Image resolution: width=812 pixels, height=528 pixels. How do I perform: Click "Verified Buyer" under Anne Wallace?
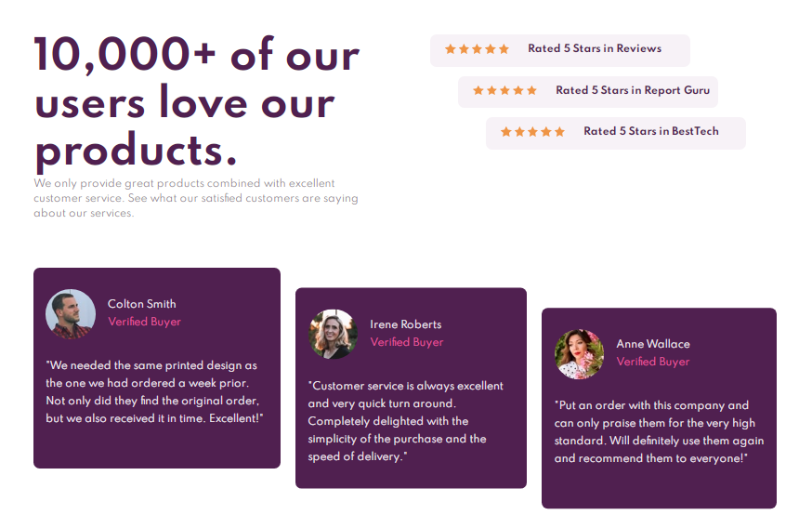point(653,362)
